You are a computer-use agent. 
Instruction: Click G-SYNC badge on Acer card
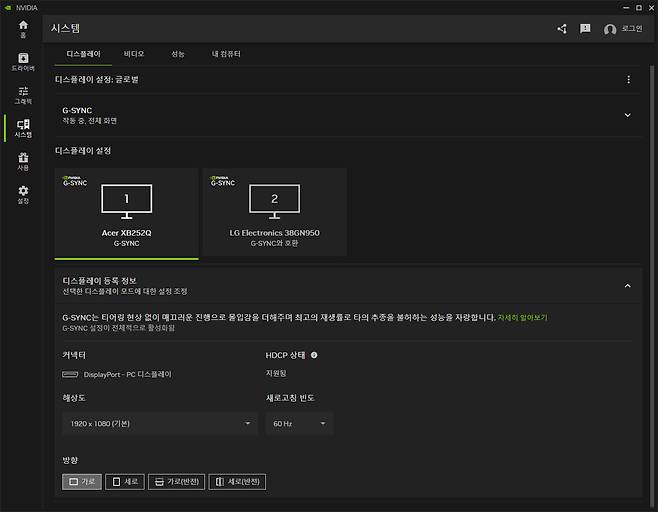[x=75, y=181]
